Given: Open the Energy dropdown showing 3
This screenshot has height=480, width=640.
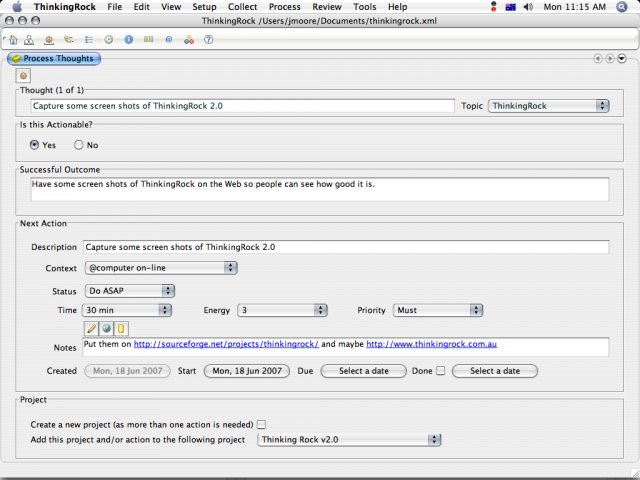Looking at the screenshot, I should [x=282, y=310].
